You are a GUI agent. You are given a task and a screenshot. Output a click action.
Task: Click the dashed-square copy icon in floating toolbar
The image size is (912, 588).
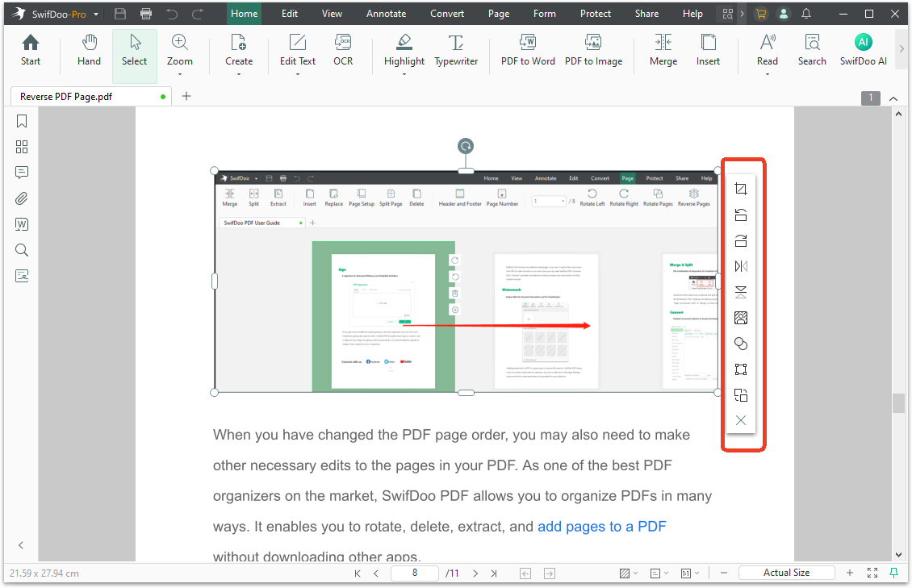(740, 395)
